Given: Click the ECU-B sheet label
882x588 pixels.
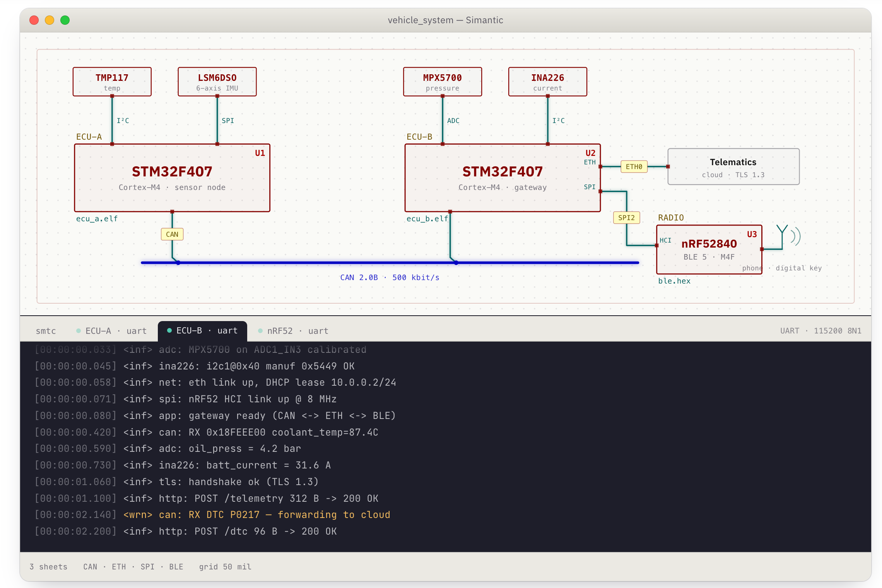Looking at the screenshot, I should click(419, 137).
